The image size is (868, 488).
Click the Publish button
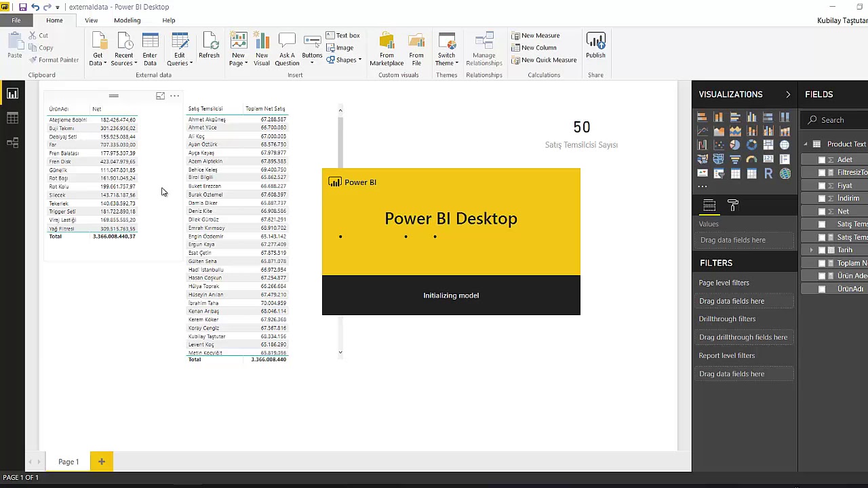595,46
